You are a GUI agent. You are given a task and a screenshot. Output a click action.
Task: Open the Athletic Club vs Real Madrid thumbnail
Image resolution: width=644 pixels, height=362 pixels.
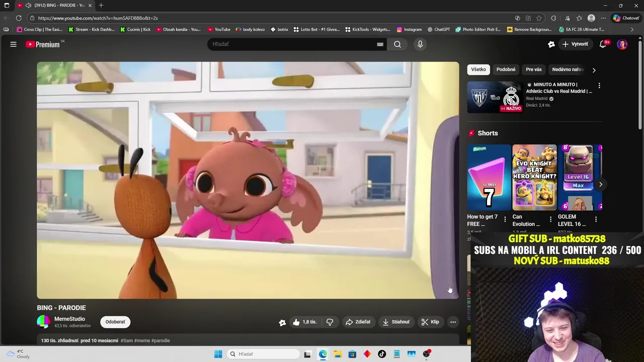(x=495, y=97)
